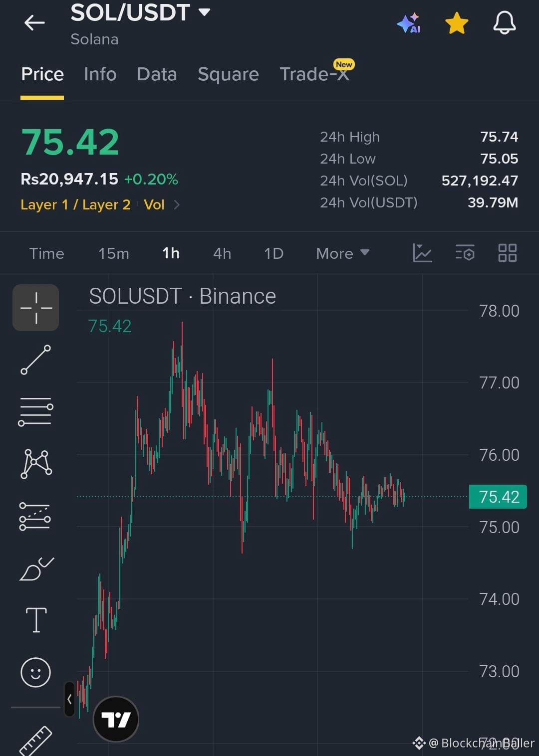Select the Time chart interval
The image size is (539, 756).
coord(46,253)
